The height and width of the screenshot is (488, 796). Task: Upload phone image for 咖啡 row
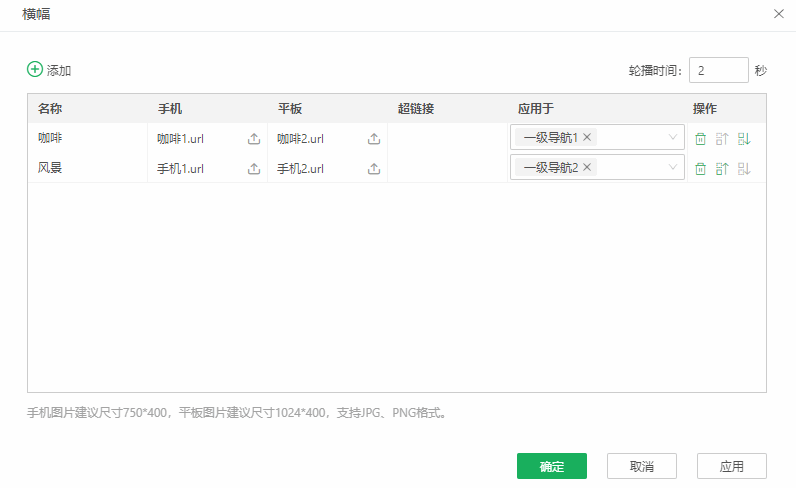[x=254, y=139]
